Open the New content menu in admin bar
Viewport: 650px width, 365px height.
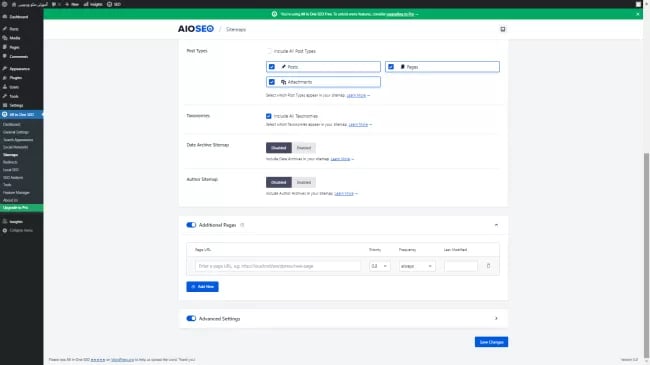pyautogui.click(x=72, y=4)
